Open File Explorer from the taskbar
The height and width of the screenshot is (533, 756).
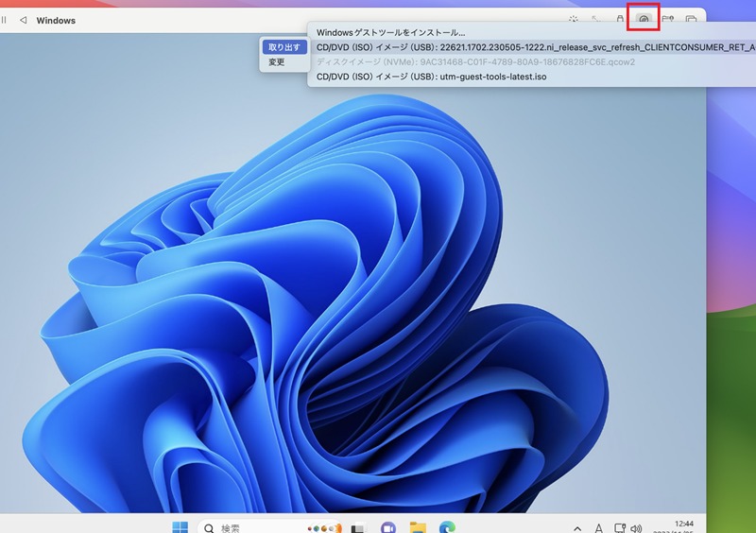pyautogui.click(x=418, y=527)
